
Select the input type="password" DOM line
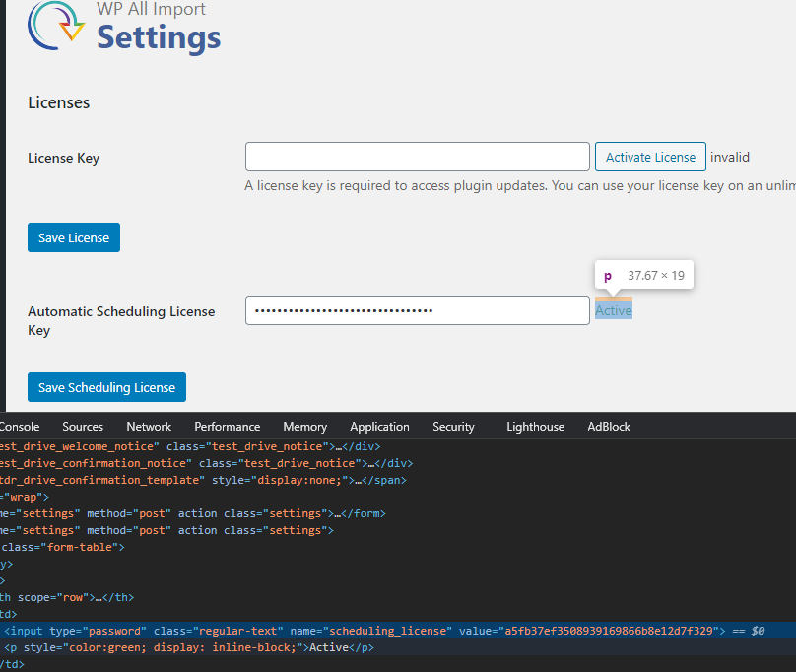pyautogui.click(x=398, y=631)
